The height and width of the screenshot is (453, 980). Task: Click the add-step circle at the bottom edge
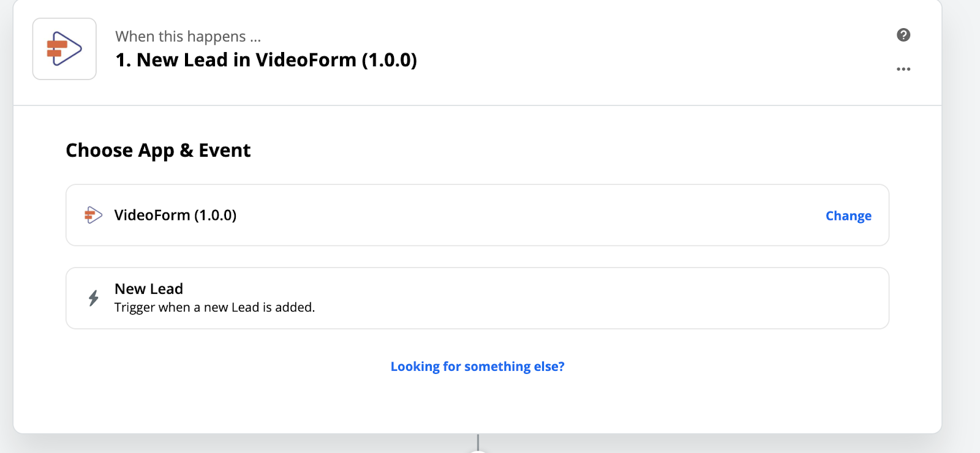[x=478, y=451]
